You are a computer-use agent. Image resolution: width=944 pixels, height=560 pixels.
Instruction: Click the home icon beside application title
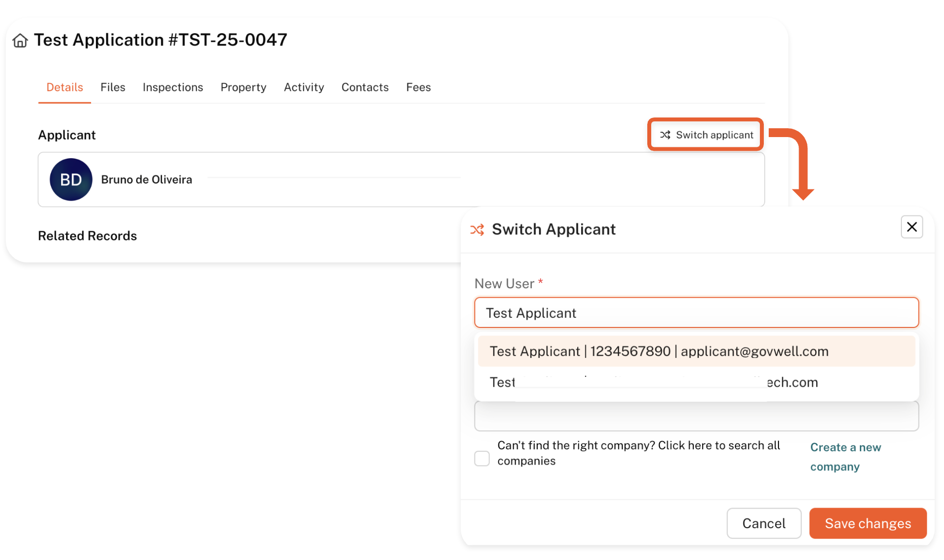20,40
